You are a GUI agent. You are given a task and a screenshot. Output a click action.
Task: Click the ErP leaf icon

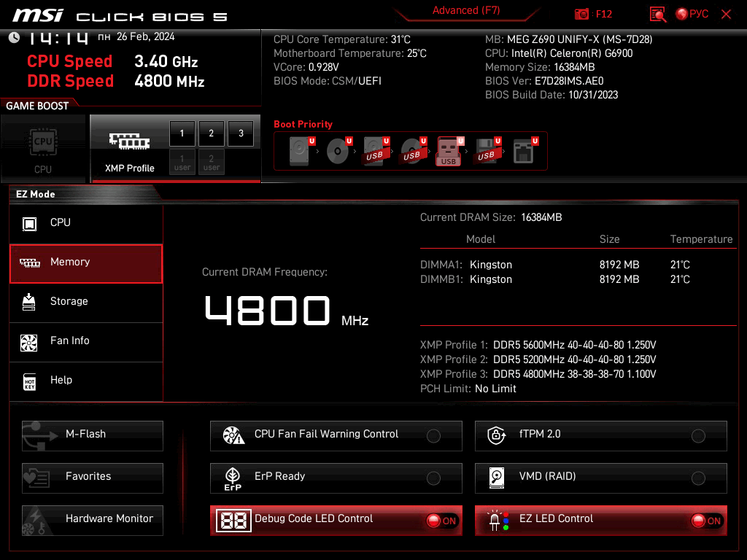[233, 478]
